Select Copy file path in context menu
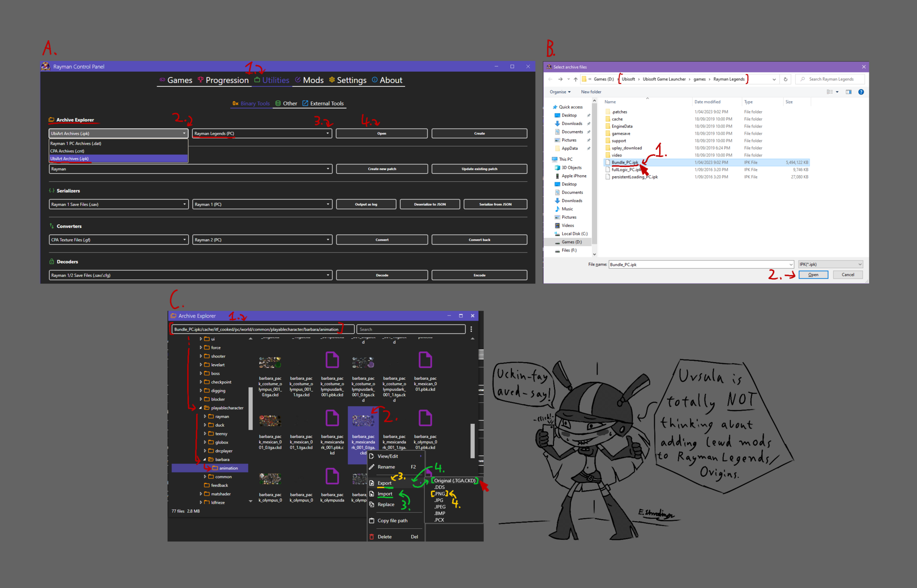The image size is (917, 588). [x=395, y=521]
